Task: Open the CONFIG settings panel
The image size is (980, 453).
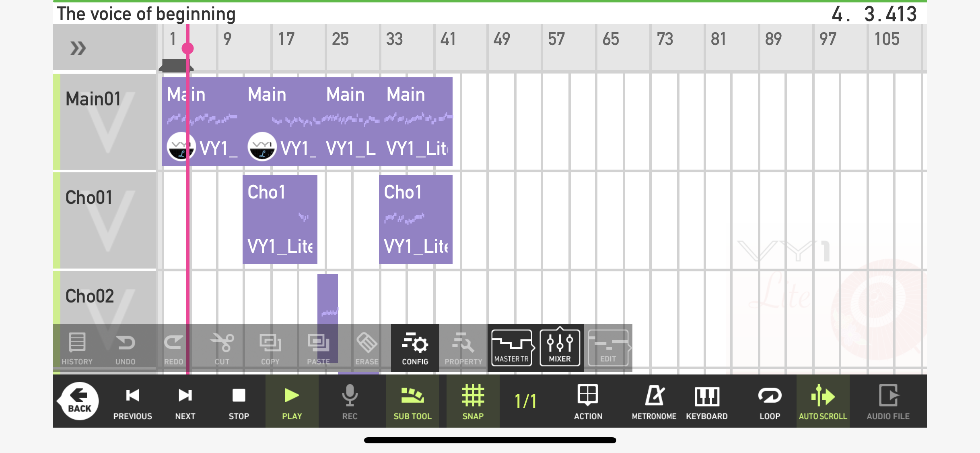Action: click(x=415, y=348)
